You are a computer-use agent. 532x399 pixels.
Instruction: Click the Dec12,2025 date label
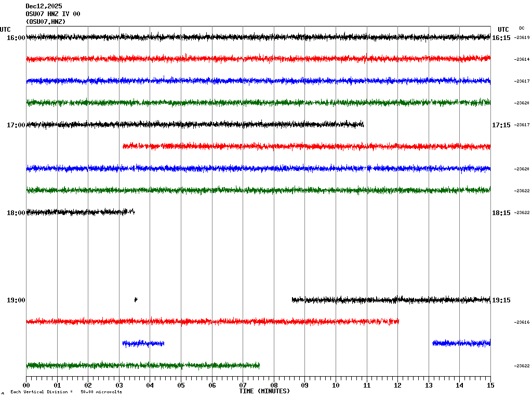click(x=44, y=6)
